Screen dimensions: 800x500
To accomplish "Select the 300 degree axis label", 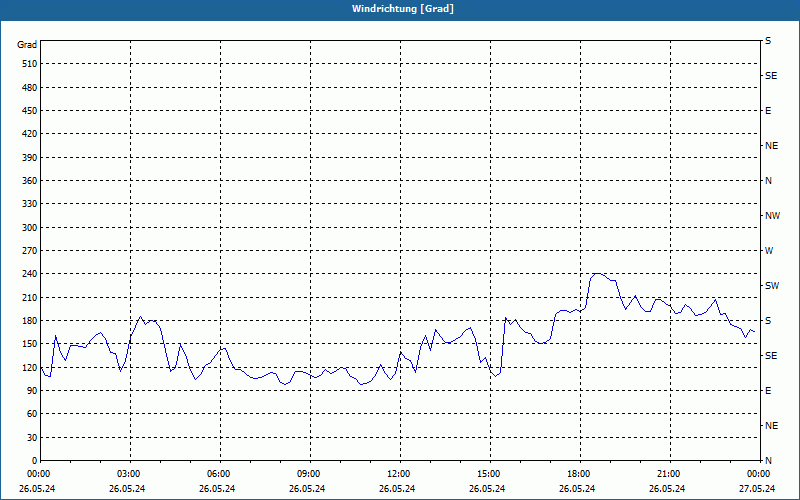I will click(x=30, y=228).
